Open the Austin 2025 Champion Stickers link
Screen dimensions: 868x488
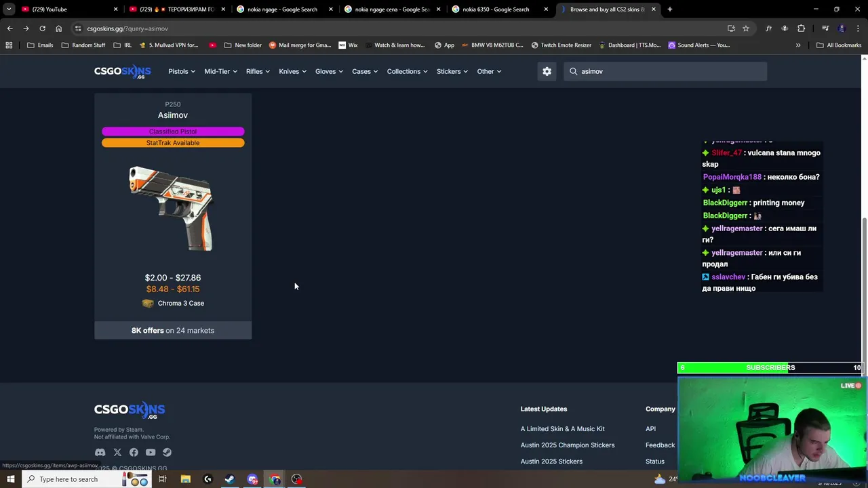point(568,445)
